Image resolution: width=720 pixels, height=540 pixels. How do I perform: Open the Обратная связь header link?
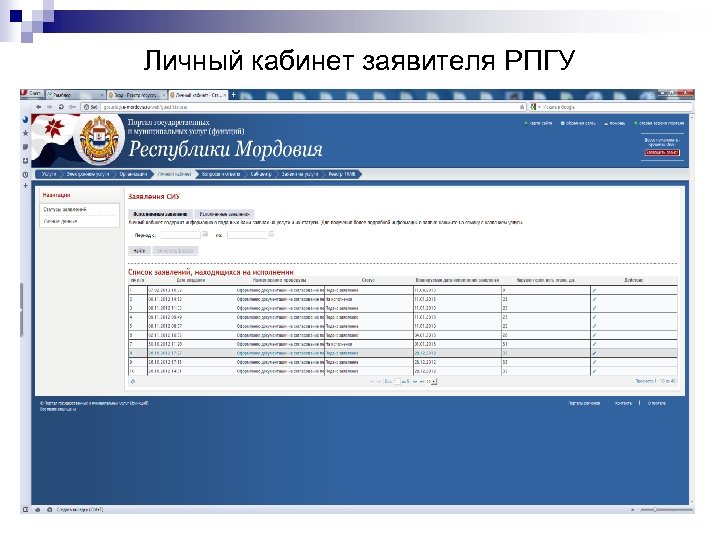point(578,123)
